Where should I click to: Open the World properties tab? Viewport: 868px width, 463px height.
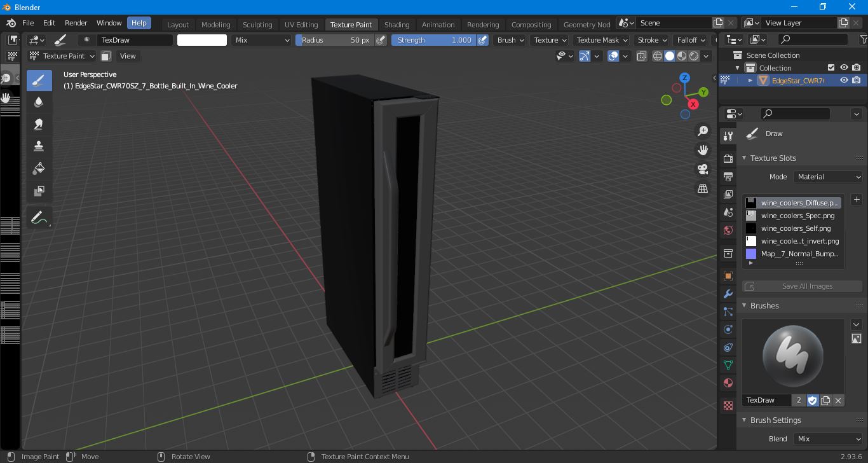pyautogui.click(x=728, y=230)
